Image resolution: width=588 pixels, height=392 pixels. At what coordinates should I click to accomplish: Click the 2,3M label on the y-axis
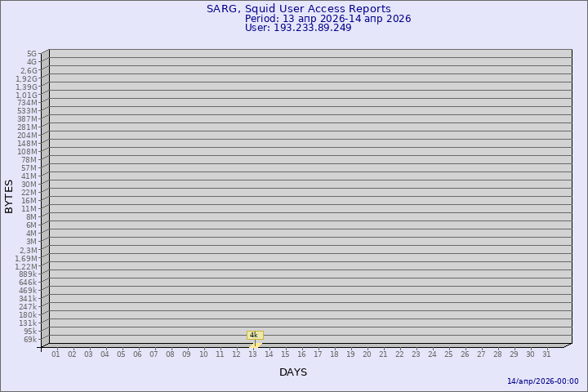point(28,250)
